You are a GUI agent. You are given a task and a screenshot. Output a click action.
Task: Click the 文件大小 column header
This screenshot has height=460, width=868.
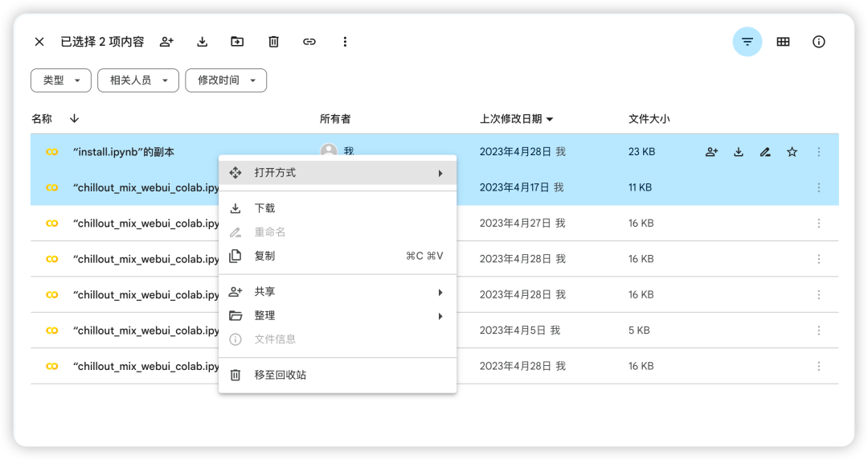649,118
